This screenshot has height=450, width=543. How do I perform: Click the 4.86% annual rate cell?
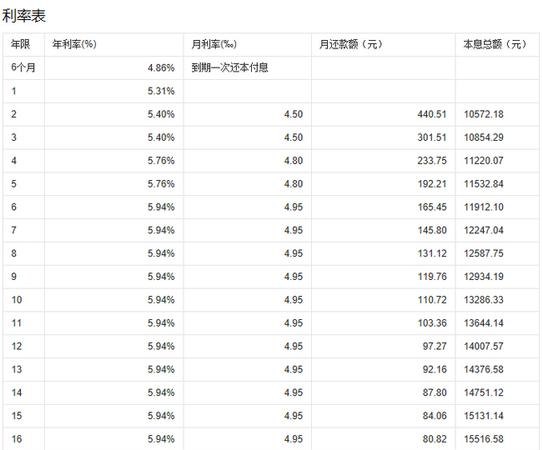161,68
